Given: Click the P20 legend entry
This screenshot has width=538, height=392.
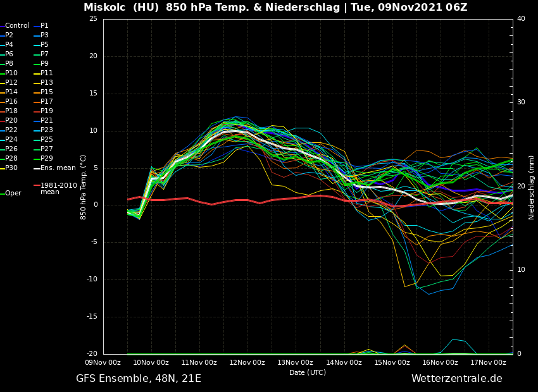Looking at the screenshot, I should 11,121.
